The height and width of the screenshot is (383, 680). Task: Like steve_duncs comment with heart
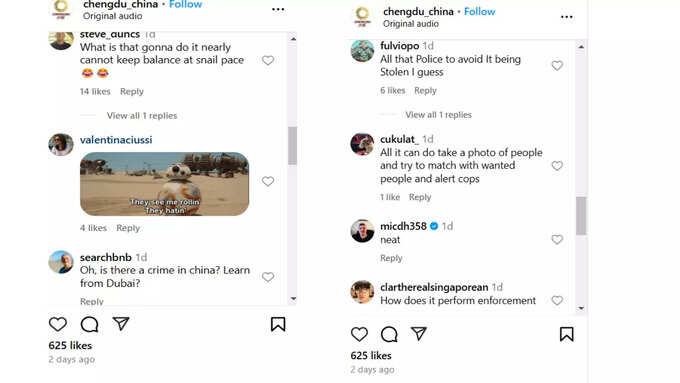point(268,60)
